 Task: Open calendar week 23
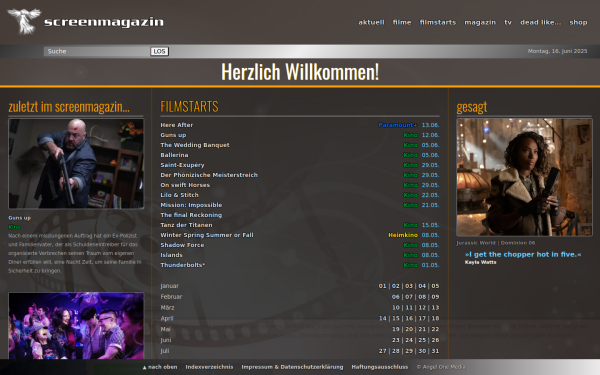point(396,340)
